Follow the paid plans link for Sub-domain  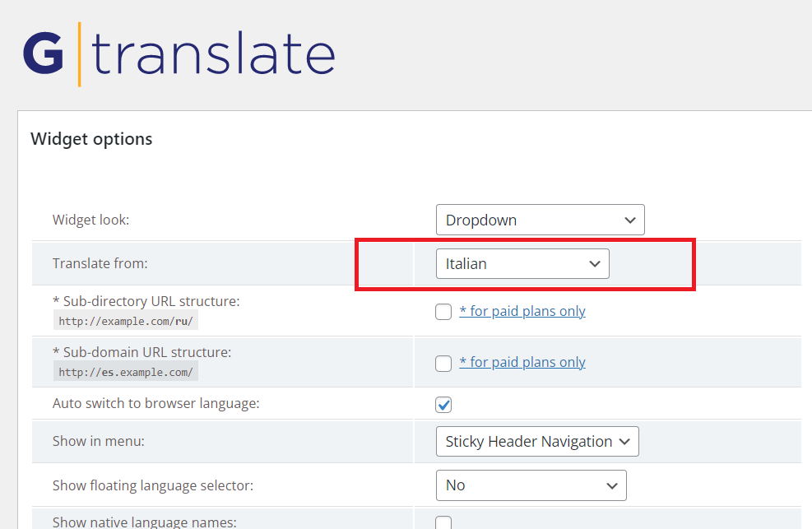(x=522, y=362)
